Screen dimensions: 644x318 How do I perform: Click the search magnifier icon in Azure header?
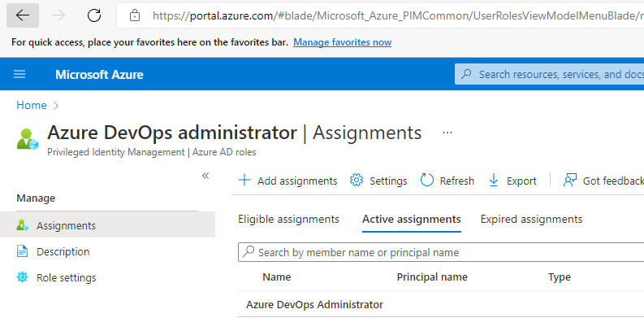(467, 74)
